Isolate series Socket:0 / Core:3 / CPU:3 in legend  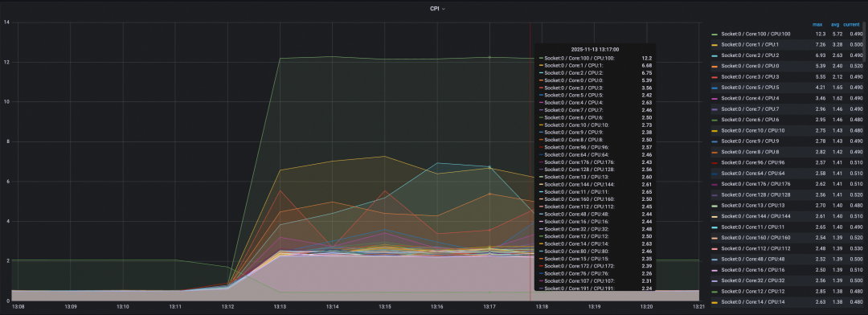[x=749, y=77]
